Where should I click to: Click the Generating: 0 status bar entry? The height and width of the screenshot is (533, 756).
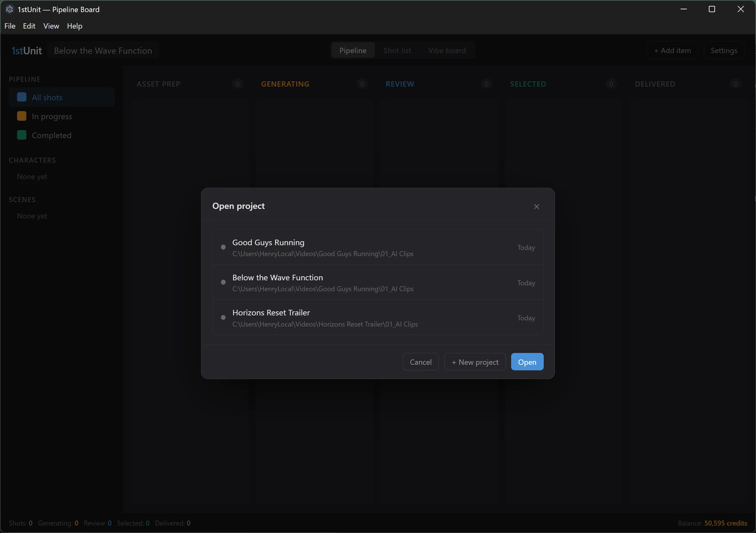coord(58,523)
